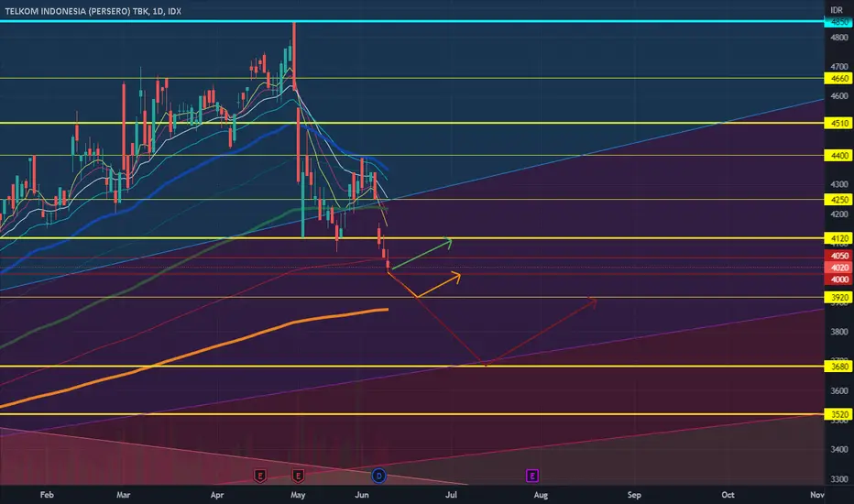Open the blue D dividend marker

pyautogui.click(x=378, y=477)
